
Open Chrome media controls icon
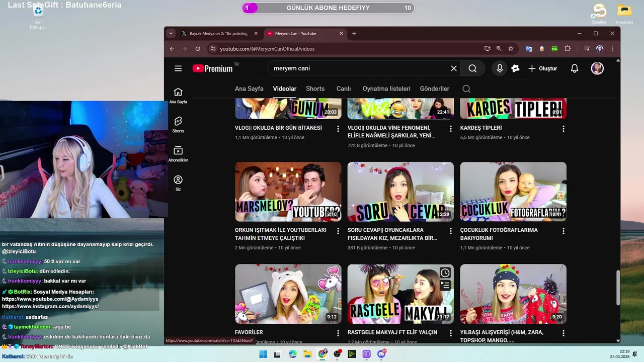pyautogui.click(x=587, y=49)
